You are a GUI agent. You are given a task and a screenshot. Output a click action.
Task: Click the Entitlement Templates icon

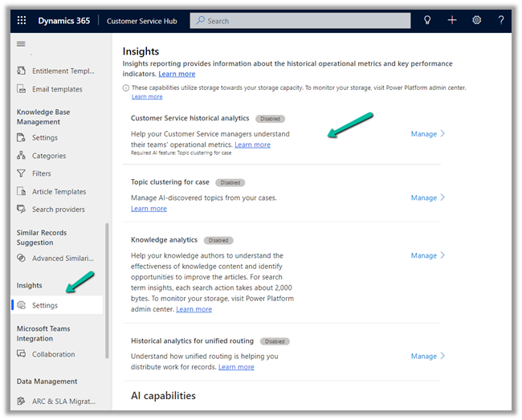tap(22, 71)
